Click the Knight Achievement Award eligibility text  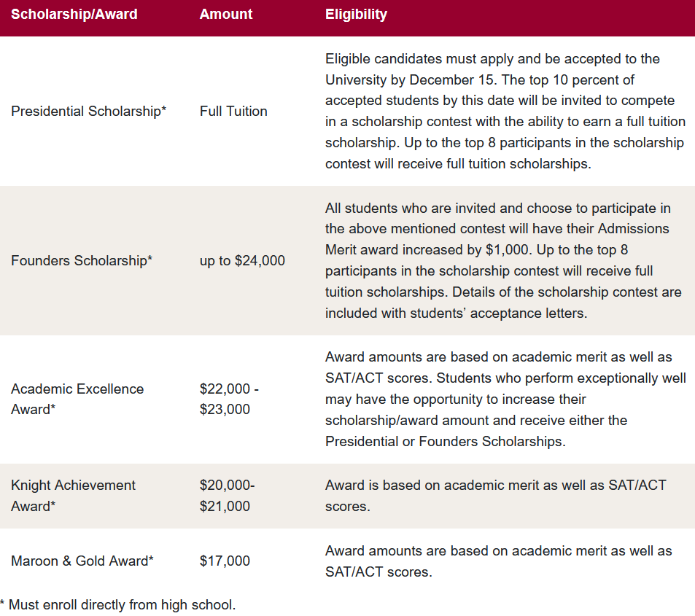495,496
